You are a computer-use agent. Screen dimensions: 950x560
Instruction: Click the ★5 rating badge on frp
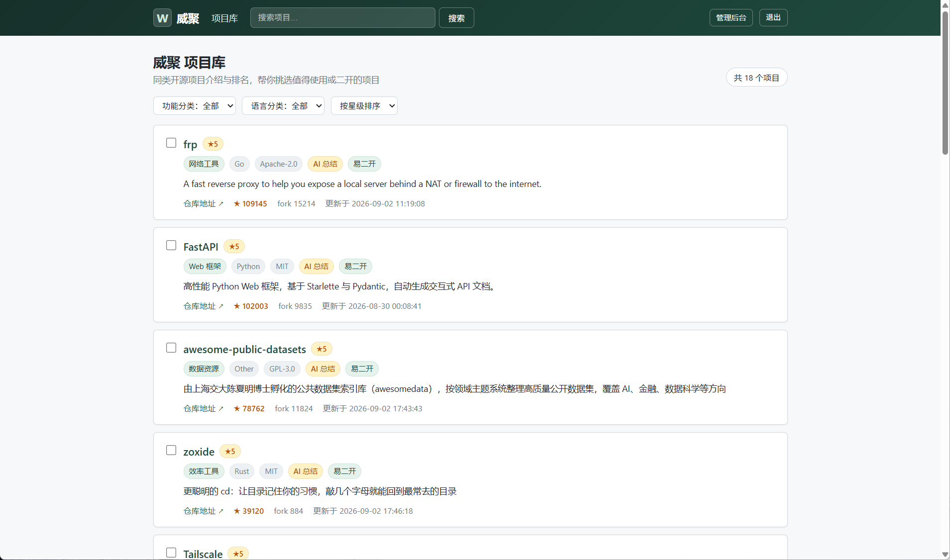click(x=213, y=144)
